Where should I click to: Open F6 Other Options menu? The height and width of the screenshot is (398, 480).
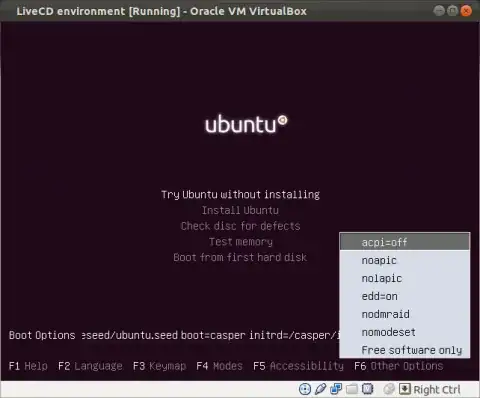tap(399, 366)
